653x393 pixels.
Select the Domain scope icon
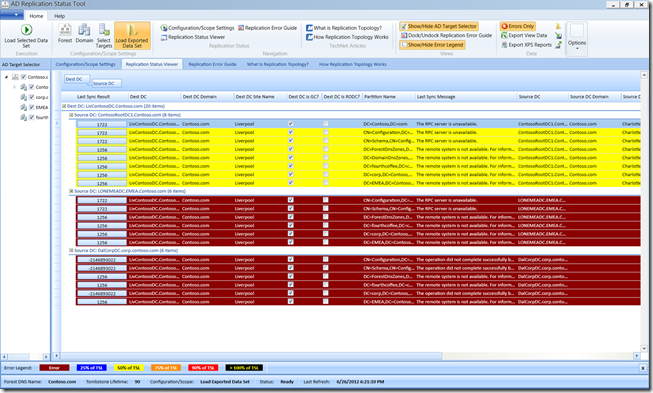tap(84, 33)
